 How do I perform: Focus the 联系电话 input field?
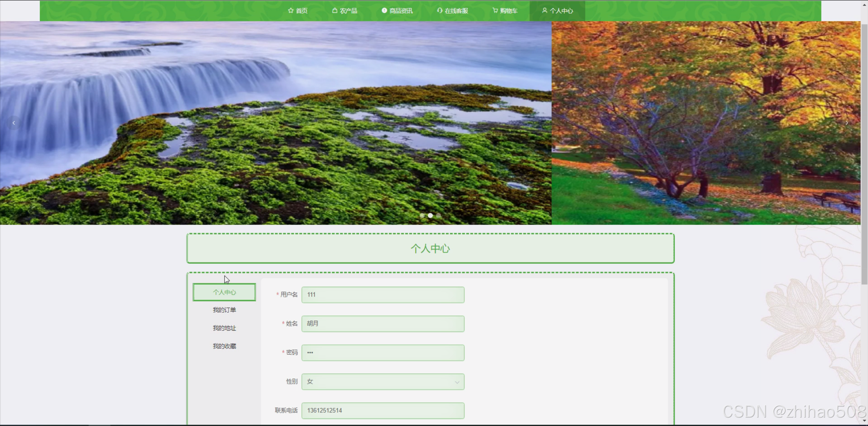tap(383, 410)
